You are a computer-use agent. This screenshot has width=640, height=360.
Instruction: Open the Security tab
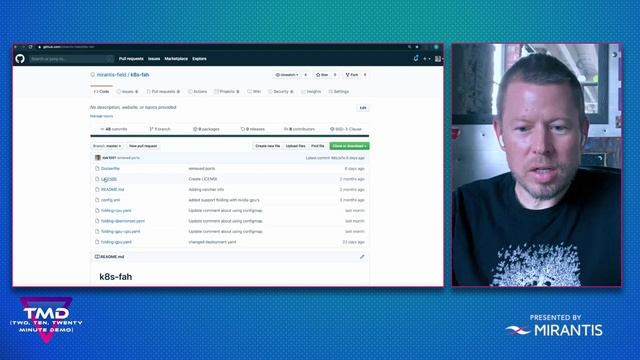coord(281,91)
